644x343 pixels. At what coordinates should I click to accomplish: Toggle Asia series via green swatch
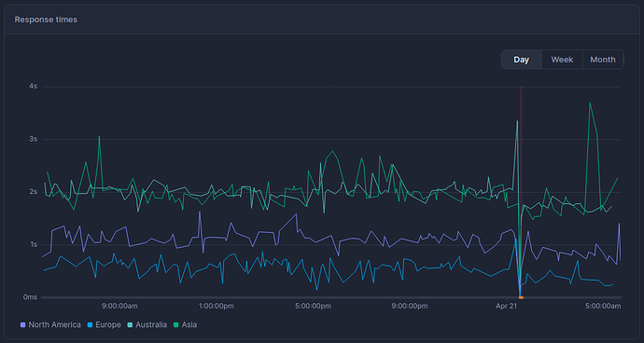(176, 325)
